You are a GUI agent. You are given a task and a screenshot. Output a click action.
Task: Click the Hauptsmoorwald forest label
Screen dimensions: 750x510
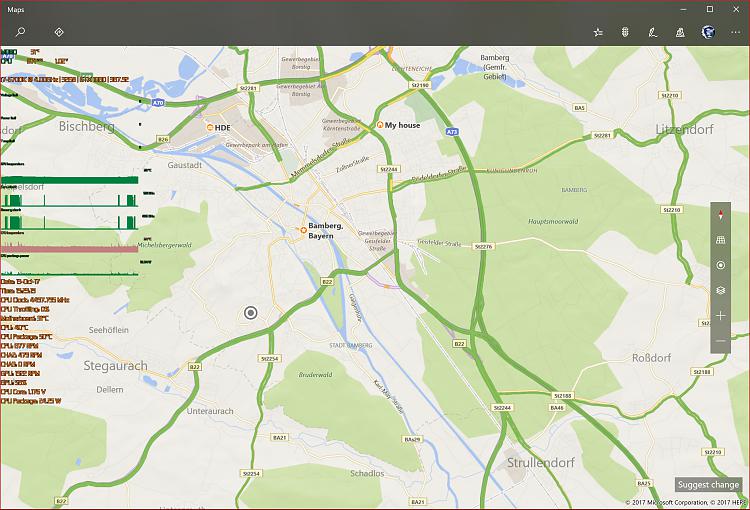(x=553, y=222)
